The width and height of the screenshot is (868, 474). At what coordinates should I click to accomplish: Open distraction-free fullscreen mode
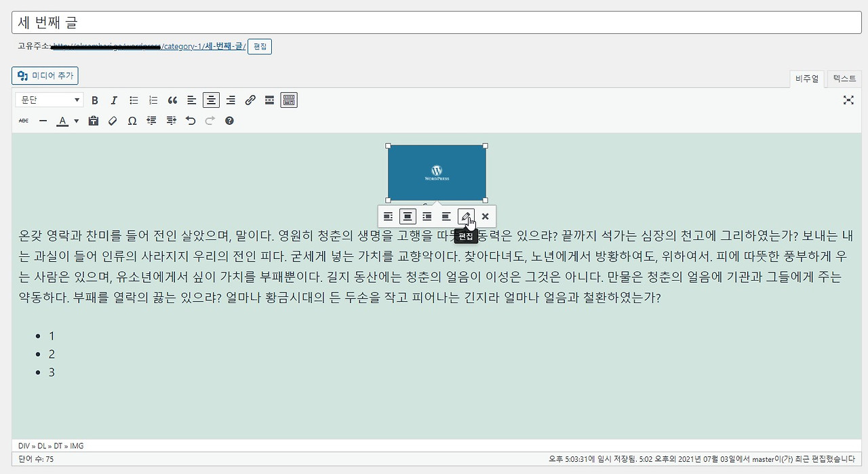pos(848,100)
